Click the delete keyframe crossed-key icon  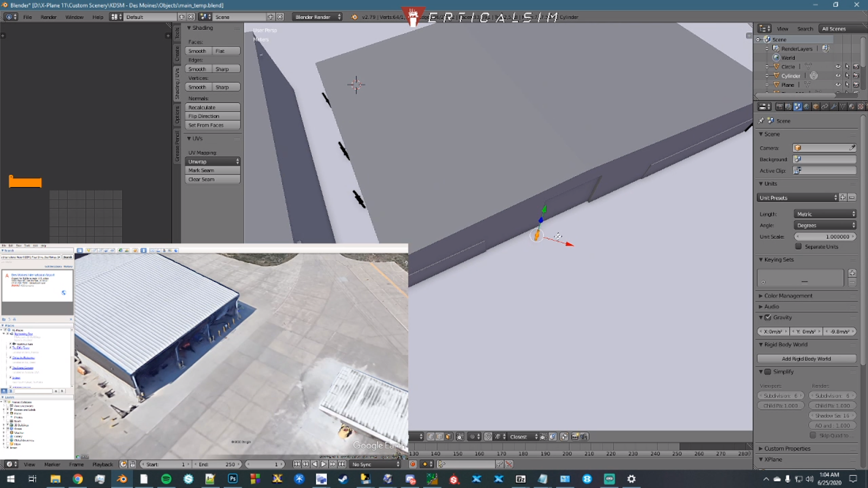[509, 464]
